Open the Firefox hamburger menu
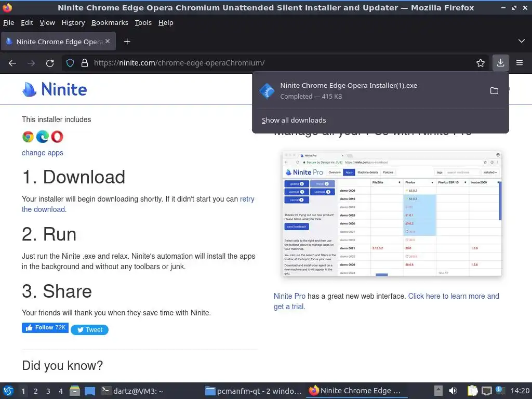532x399 pixels. [520, 63]
